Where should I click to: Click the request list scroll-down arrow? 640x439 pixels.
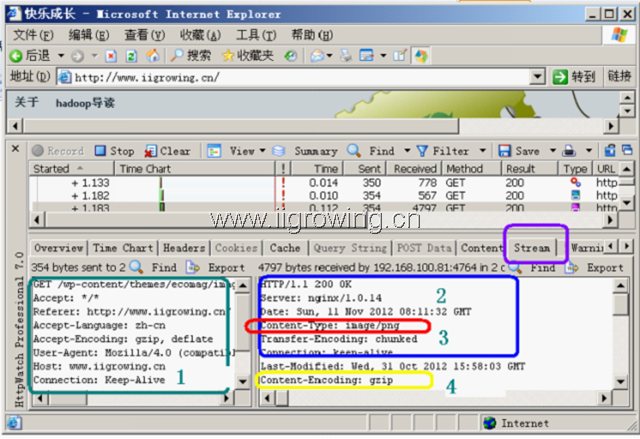tap(627, 202)
